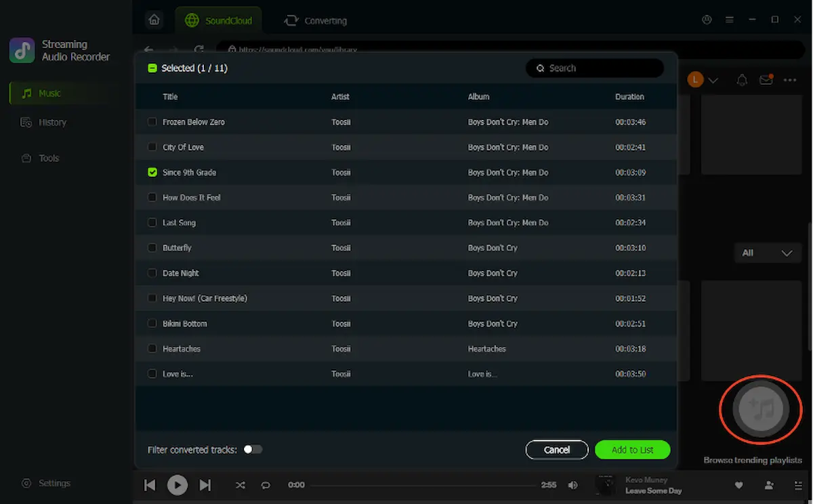This screenshot has width=813, height=504.
Task: Click the home icon in the top bar
Action: coord(154,20)
